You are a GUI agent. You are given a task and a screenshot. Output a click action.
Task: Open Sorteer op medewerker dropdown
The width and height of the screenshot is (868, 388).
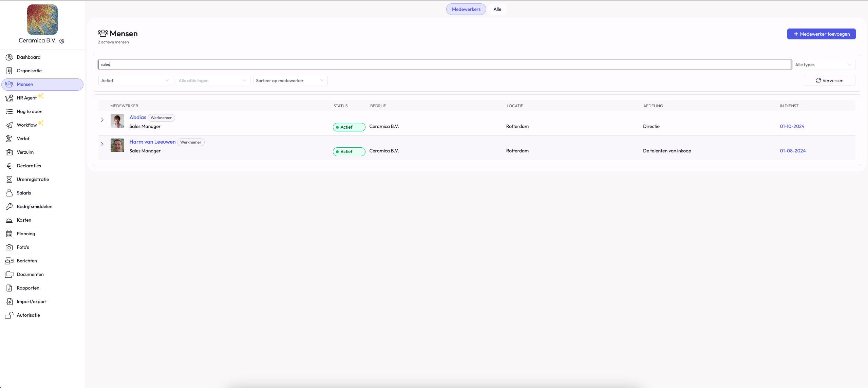[x=290, y=80]
